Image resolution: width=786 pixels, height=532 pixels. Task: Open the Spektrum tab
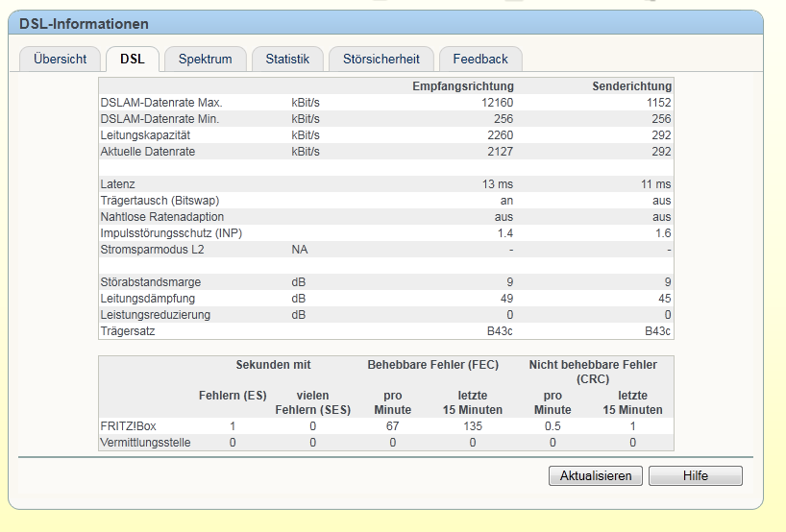[205, 59]
